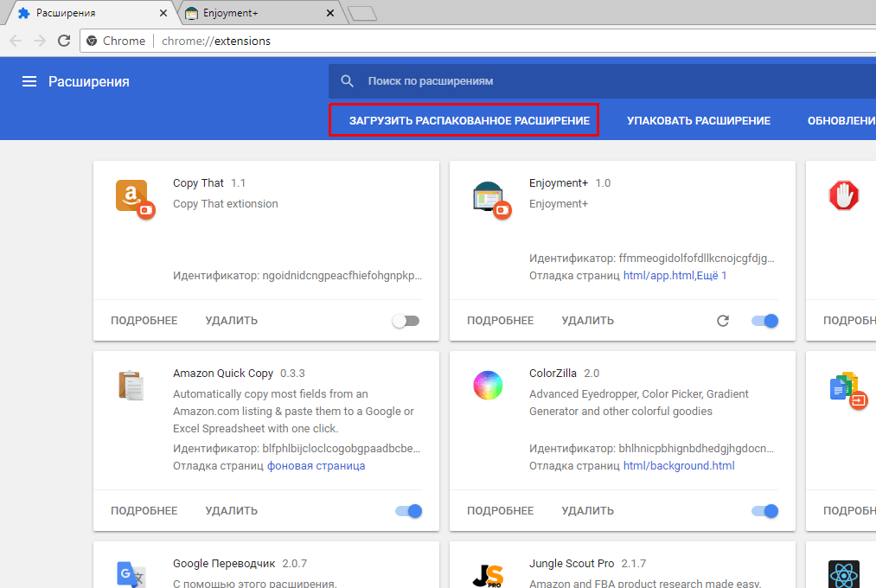Screen dimensions: 876x588
Task: Click the Enjoyment+ identifier text
Action: 652,258
